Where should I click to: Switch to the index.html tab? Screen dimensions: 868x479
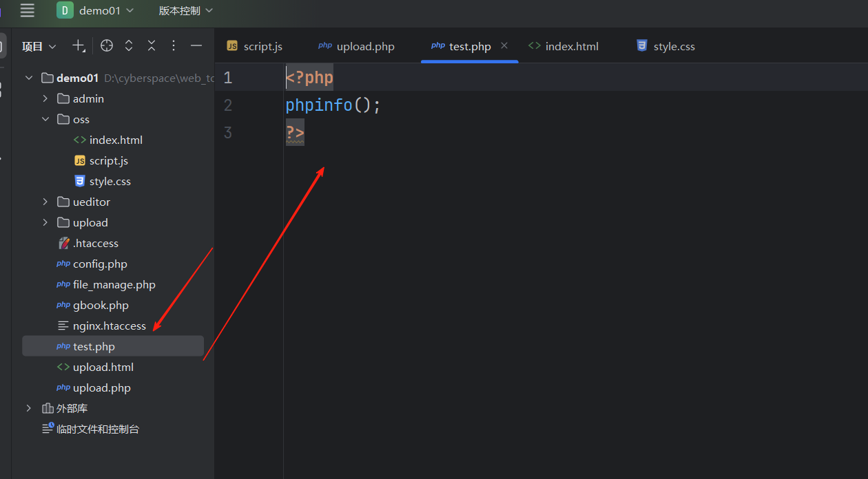[564, 46]
